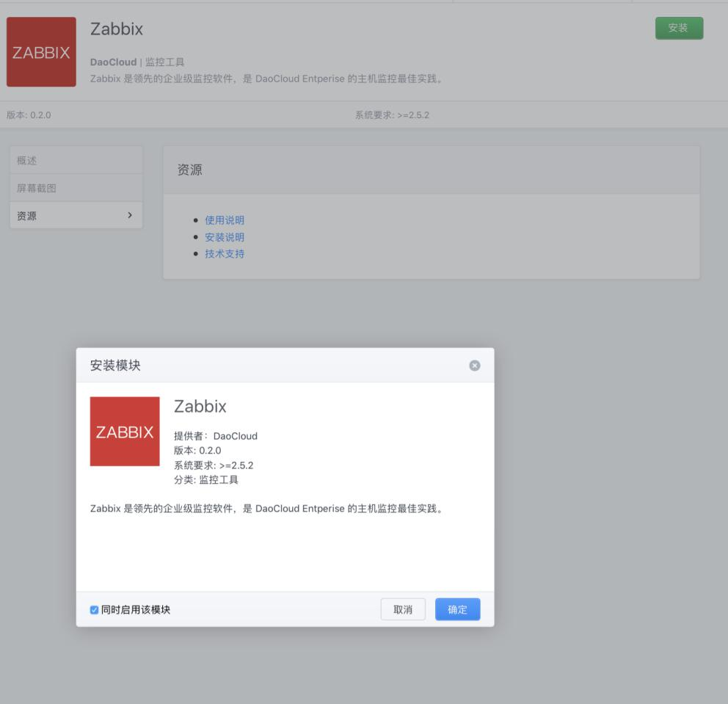This screenshot has height=704, width=728.
Task: Click the 版本: 0.2.0 text in page header bar
Action: click(29, 115)
